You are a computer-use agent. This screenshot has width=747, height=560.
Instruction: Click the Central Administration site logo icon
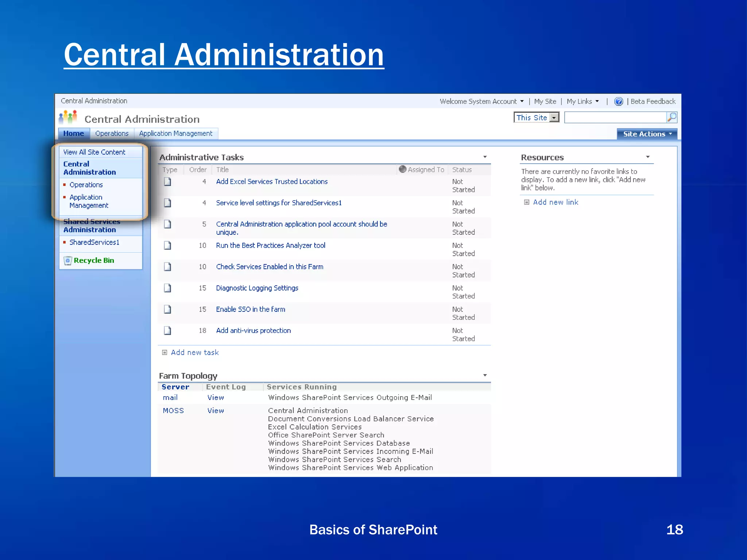[68, 118]
